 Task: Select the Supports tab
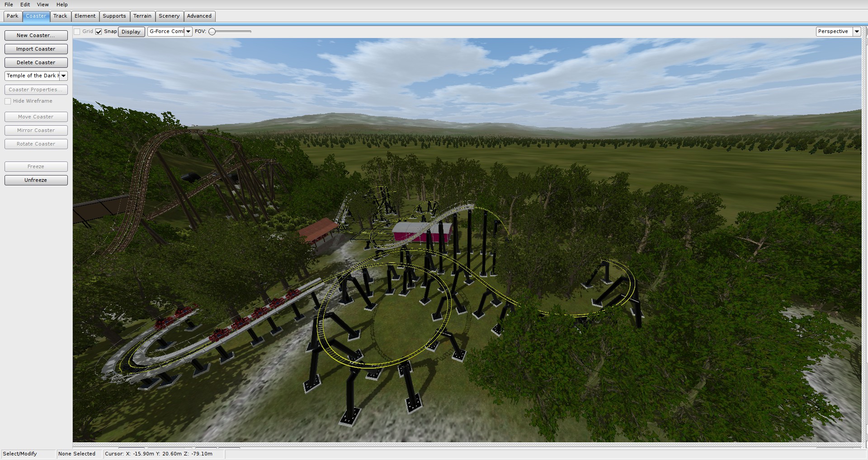[114, 16]
